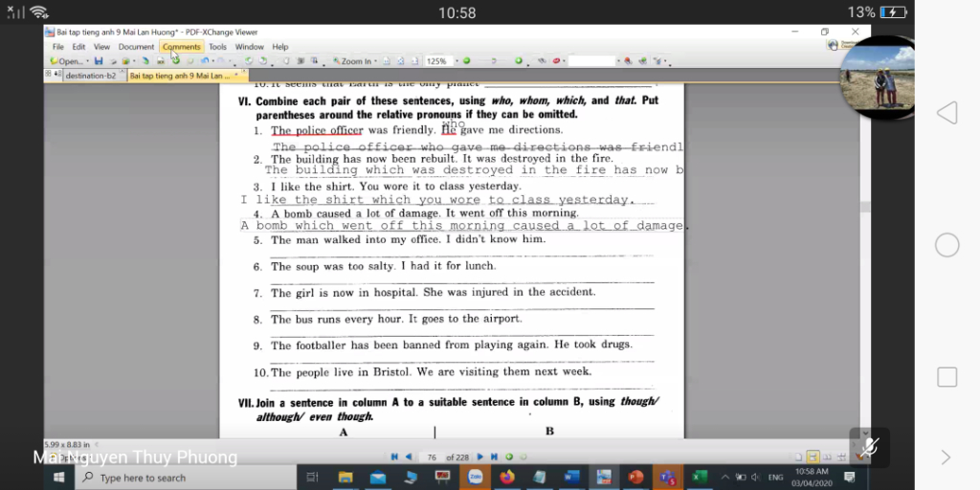Tap the Android home circle button

tap(947, 245)
